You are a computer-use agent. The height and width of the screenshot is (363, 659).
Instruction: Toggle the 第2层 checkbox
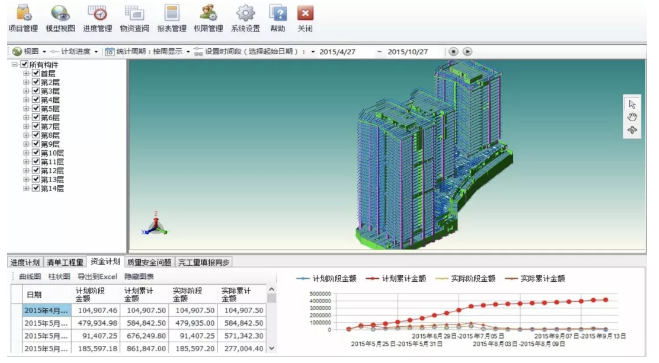(x=36, y=82)
